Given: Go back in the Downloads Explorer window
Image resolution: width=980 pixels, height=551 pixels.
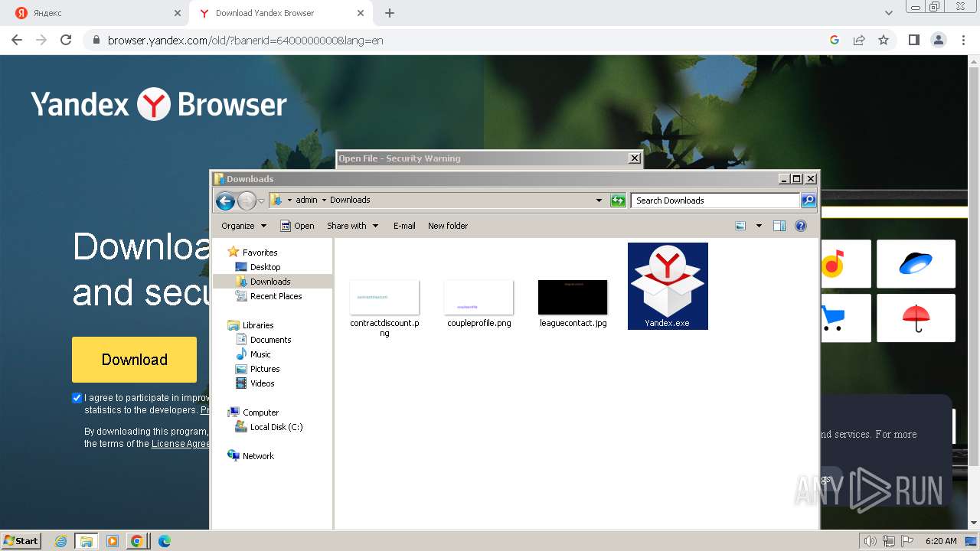Looking at the screenshot, I should point(225,201).
